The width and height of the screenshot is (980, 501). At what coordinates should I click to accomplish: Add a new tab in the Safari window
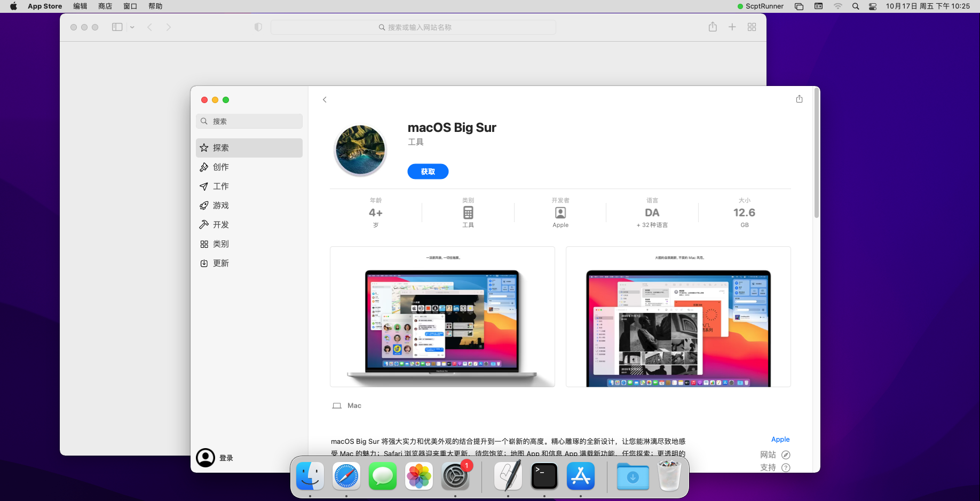(732, 27)
